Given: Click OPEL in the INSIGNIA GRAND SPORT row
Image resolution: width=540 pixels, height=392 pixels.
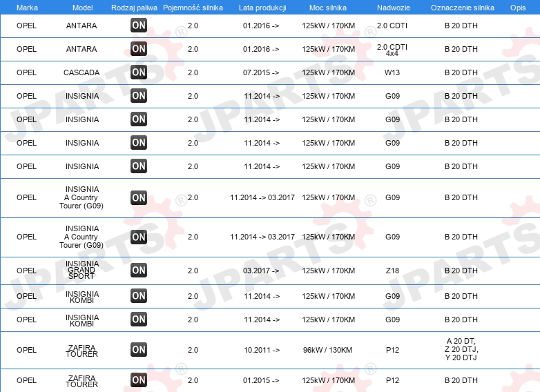Looking at the screenshot, I should 26,271.
